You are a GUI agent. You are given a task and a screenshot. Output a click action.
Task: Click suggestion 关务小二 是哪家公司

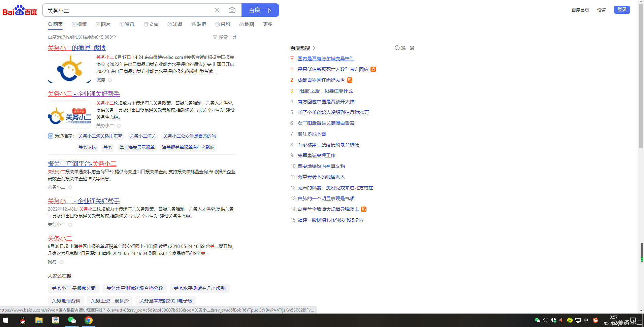(x=74, y=288)
